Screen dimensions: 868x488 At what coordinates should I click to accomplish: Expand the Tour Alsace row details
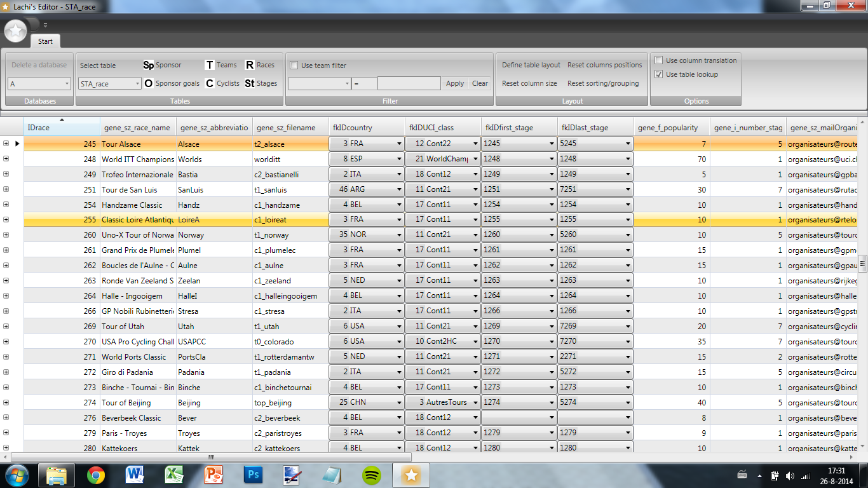(x=6, y=144)
